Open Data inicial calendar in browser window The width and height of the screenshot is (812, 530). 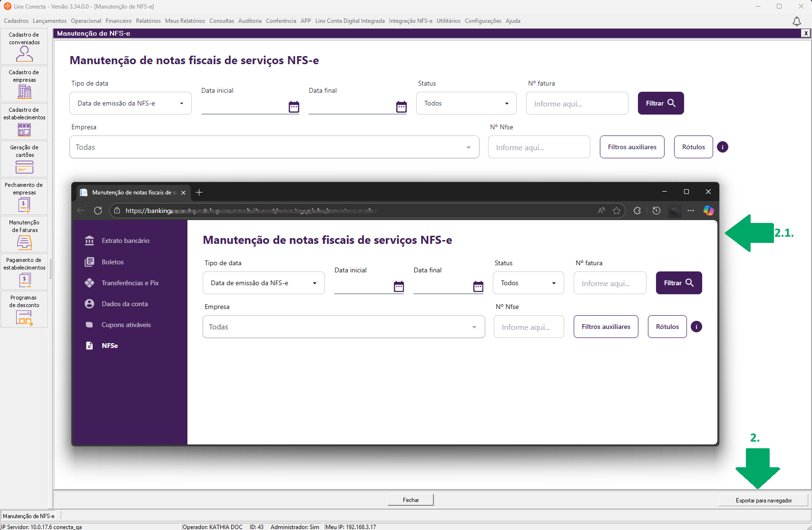(399, 286)
